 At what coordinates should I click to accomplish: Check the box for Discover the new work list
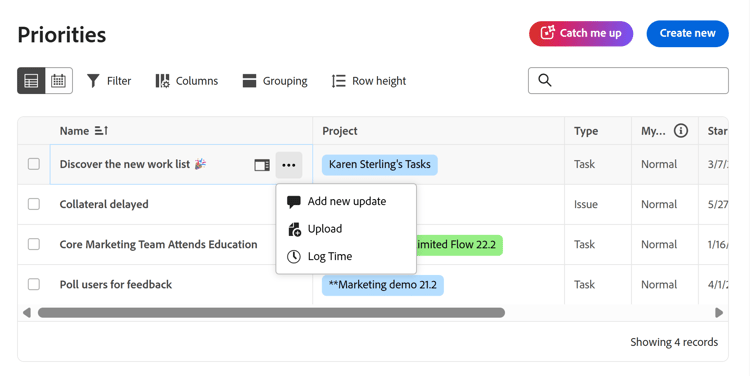[x=33, y=164]
